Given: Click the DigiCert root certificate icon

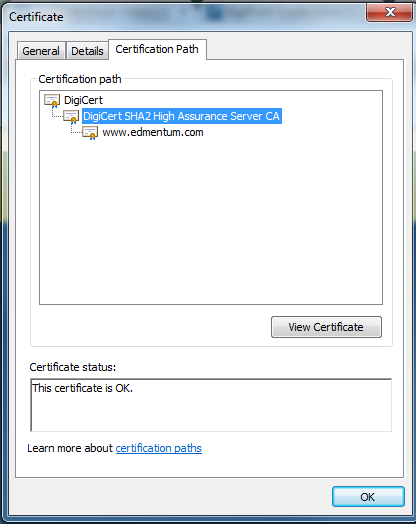Looking at the screenshot, I should coord(52,101).
